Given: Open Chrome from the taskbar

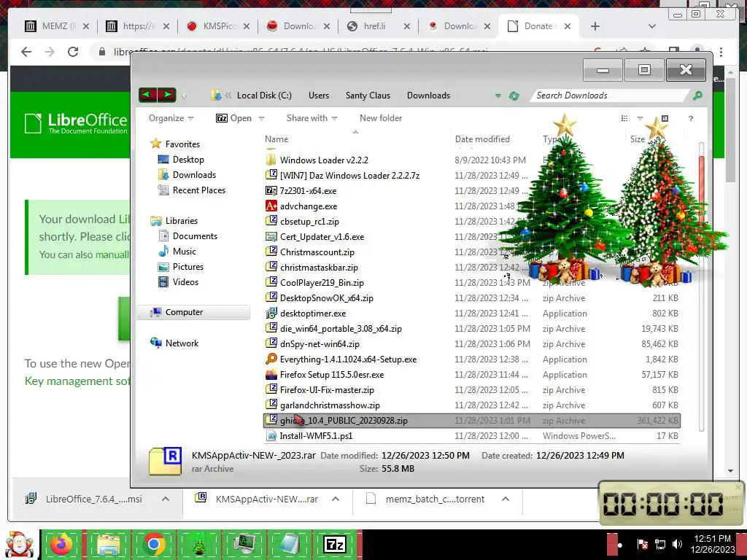Looking at the screenshot, I should click(153, 544).
